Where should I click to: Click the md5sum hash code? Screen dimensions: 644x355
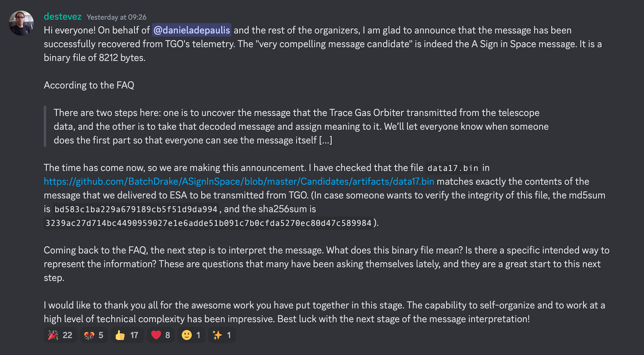click(136, 209)
